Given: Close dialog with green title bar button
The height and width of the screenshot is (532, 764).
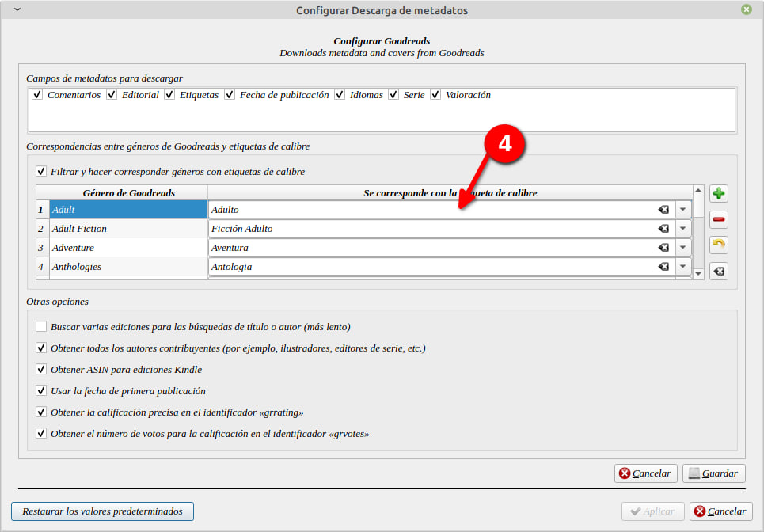Looking at the screenshot, I should [746, 9].
